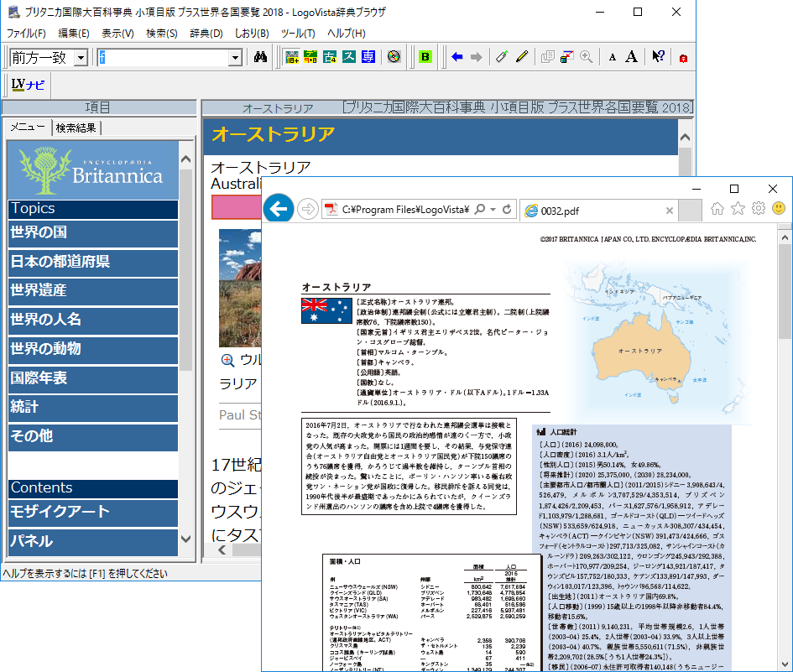Viewport: 793px width, 672px height.
Task: Open the LV ナビ navigator
Action: pos(29,85)
